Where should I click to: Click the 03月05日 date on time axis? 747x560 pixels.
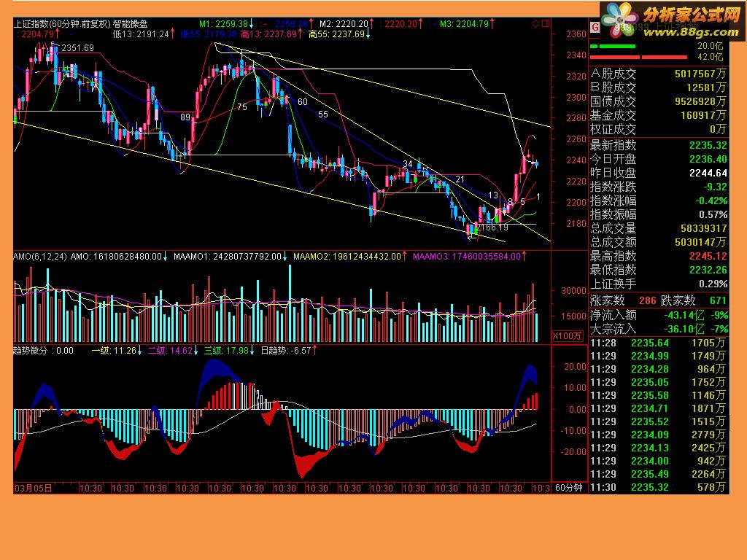(x=33, y=488)
